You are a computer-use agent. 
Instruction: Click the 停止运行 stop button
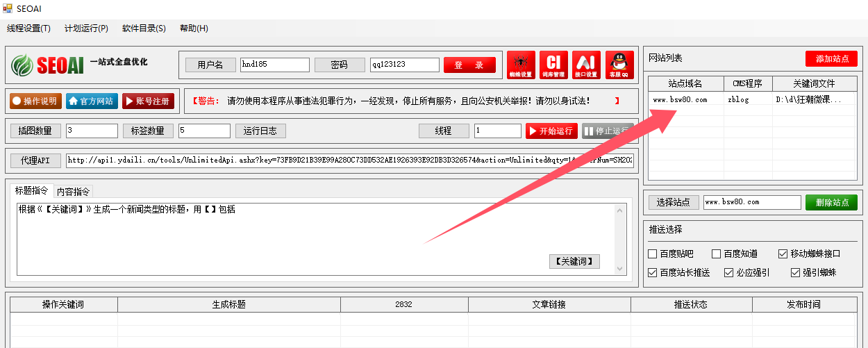(607, 131)
